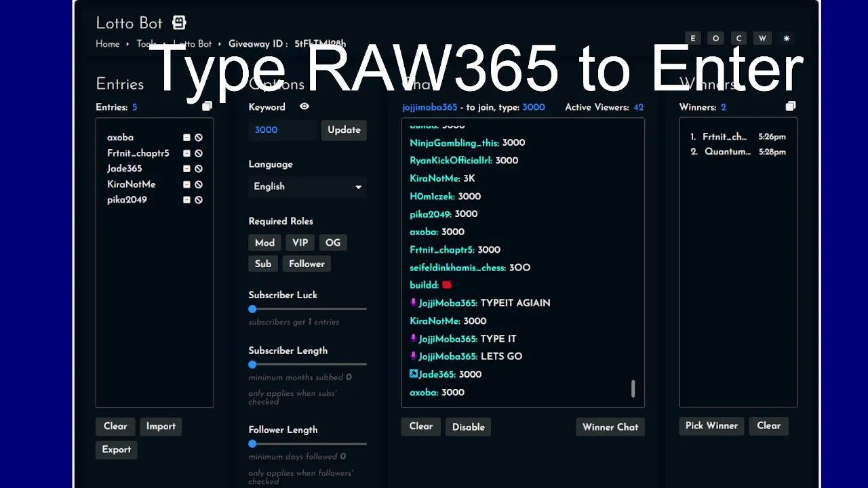Image resolution: width=868 pixels, height=488 pixels.
Task: Click the Pick Winner button
Action: tap(711, 426)
